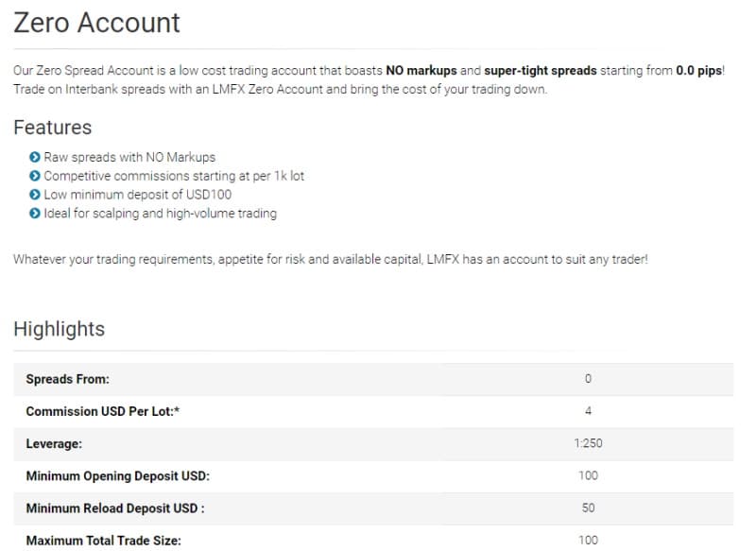Select the Minimum Reload Deposit USD row
This screenshot has height=551, width=756.
(373, 508)
